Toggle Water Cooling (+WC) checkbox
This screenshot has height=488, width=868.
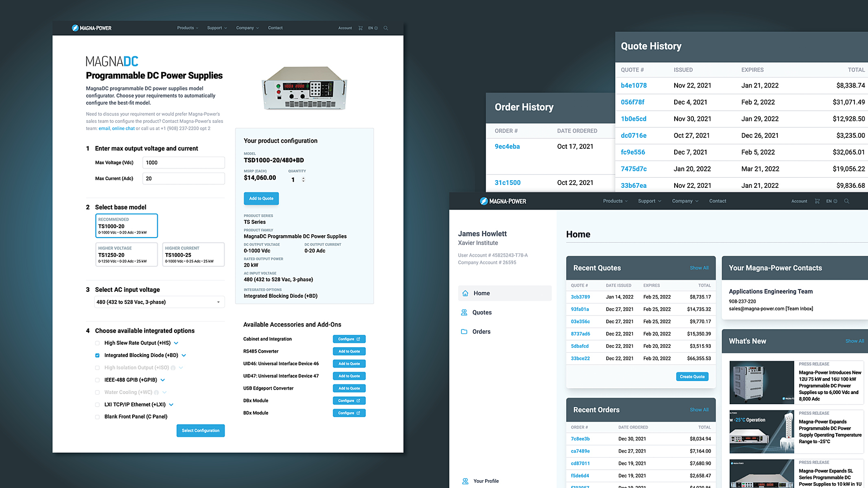97,393
